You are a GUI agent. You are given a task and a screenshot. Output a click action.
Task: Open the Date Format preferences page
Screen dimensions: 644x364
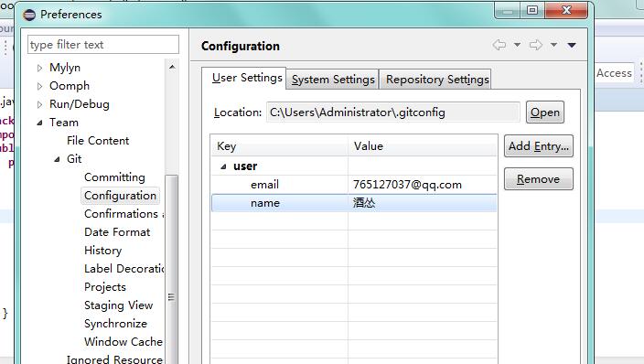click(x=117, y=232)
